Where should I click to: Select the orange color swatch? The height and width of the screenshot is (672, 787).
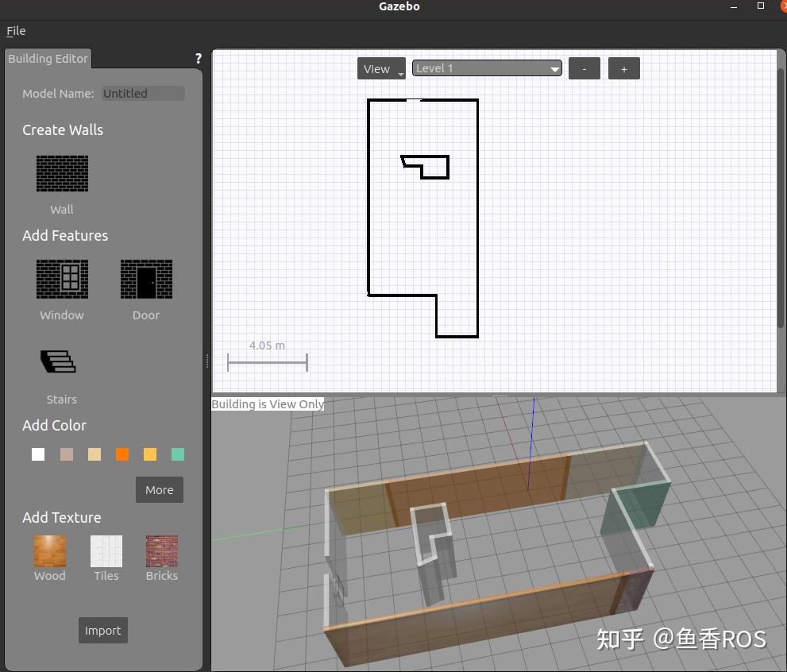click(x=122, y=454)
